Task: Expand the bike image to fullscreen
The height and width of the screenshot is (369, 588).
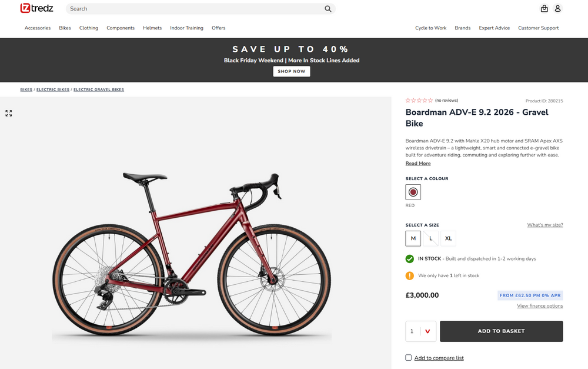Action: tap(8, 113)
